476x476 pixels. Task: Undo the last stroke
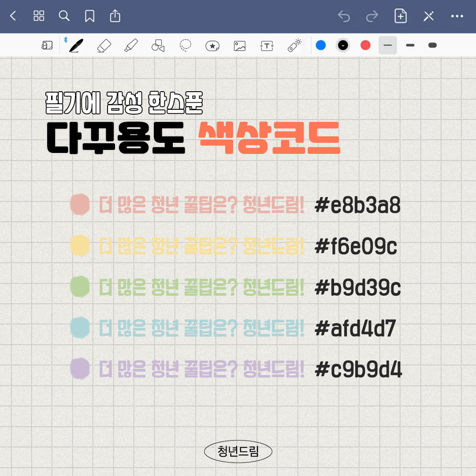pyautogui.click(x=344, y=16)
